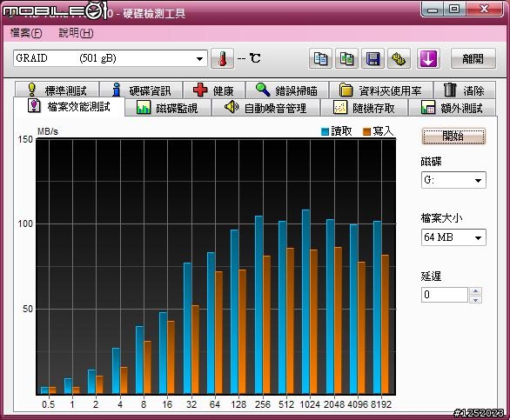Click the 檔案大小 label text
Image resolution: width=510 pixels, height=420 pixels.
coord(441,217)
